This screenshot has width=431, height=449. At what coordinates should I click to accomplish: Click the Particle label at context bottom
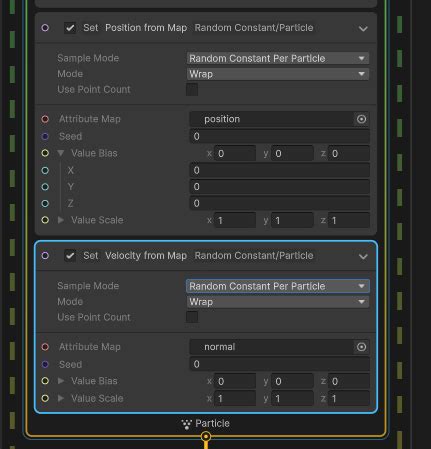[212, 423]
